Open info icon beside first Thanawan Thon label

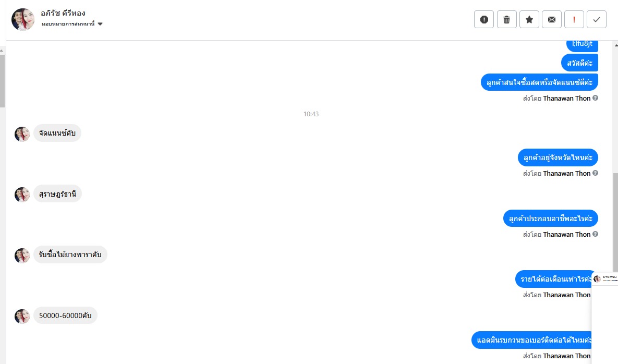pos(595,98)
